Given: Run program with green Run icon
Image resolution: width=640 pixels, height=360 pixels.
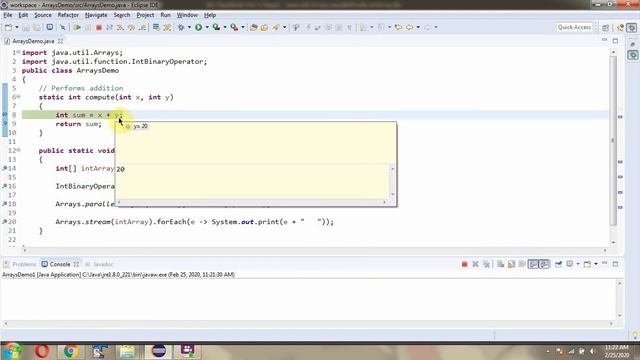Looking at the screenshot, I should (x=198, y=27).
